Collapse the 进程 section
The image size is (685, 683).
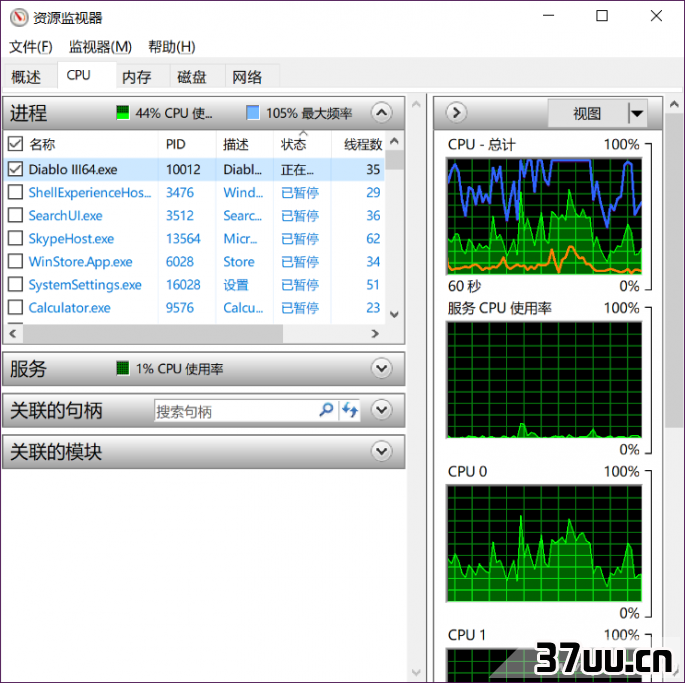(381, 113)
